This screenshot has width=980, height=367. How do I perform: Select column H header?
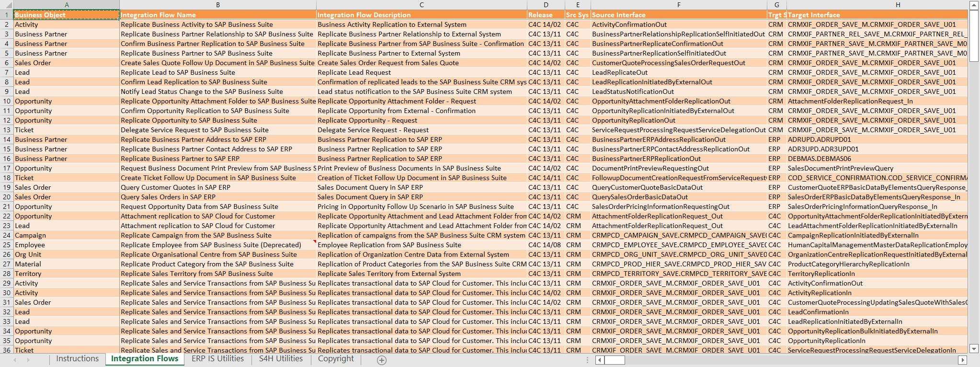point(877,5)
